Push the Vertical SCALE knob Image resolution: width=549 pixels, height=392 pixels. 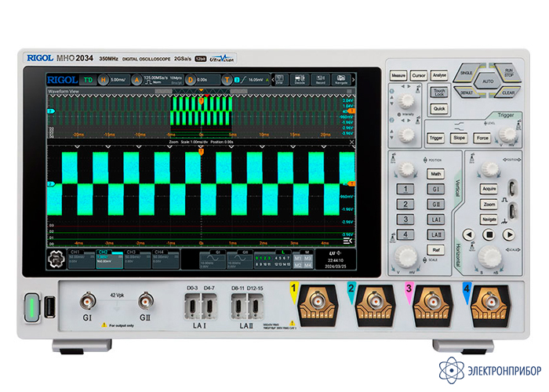[x=406, y=257]
